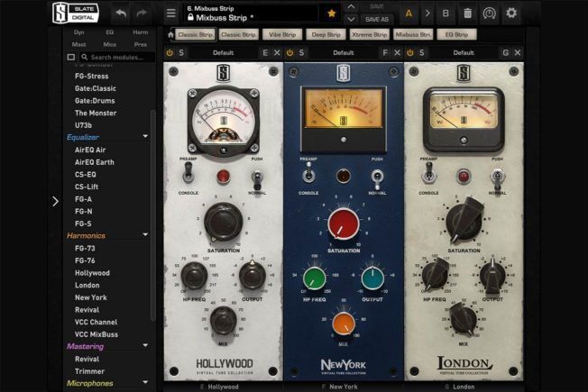The width and height of the screenshot is (588, 392).
Task: Toggle the module browser view icon
Action: click(x=71, y=58)
